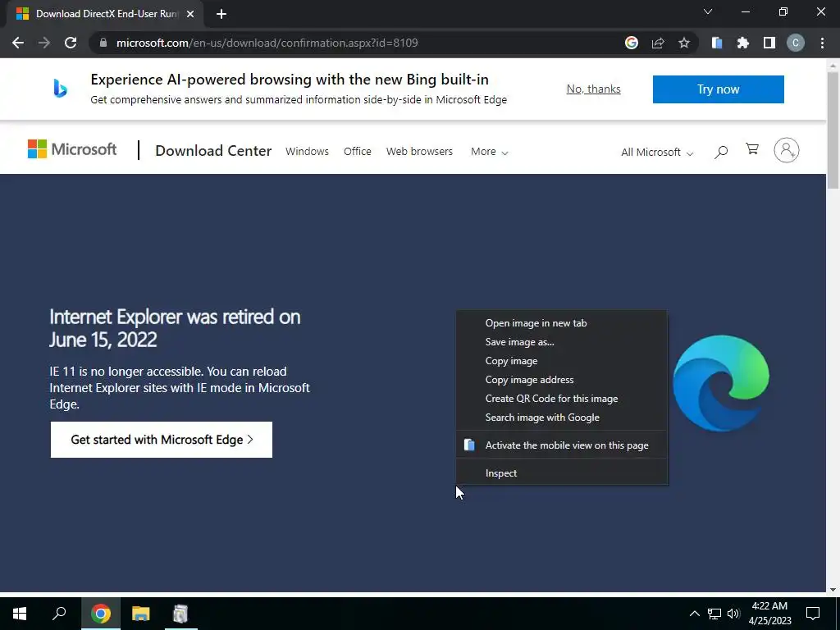The image size is (840, 630).
Task: Open the volume tray icon
Action: 733,614
